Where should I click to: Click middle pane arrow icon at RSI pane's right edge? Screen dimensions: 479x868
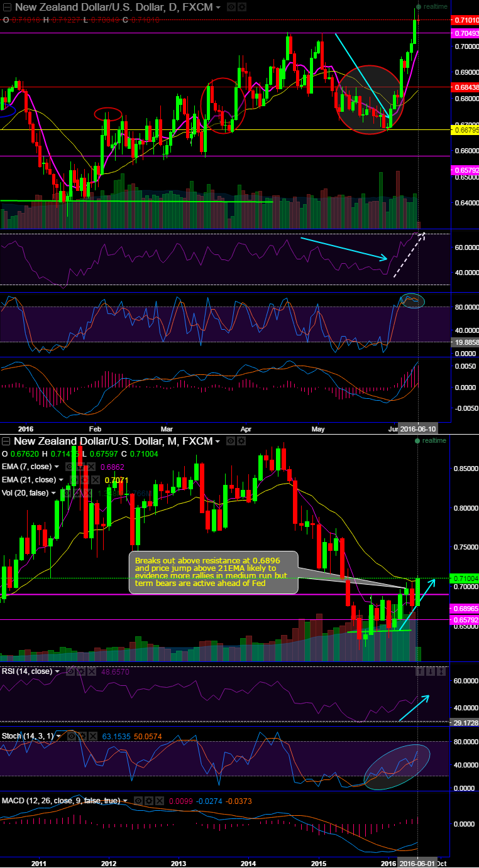[432, 671]
